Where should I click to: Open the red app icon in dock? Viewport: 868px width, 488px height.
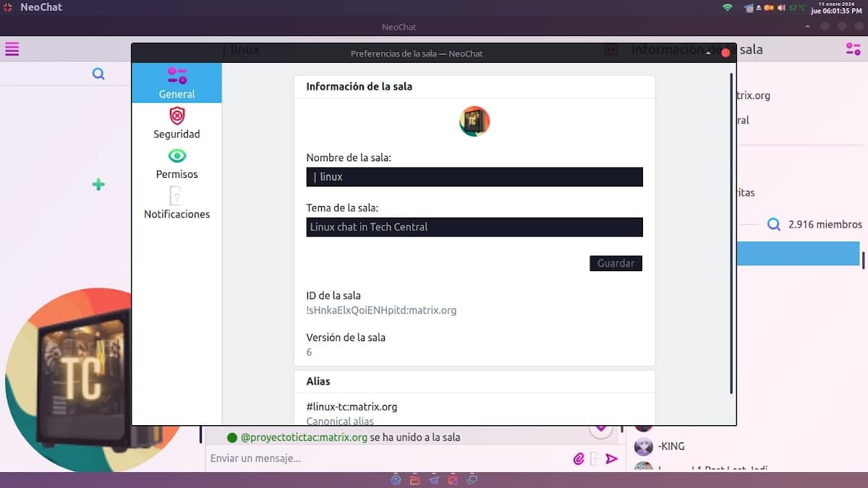tap(453, 479)
